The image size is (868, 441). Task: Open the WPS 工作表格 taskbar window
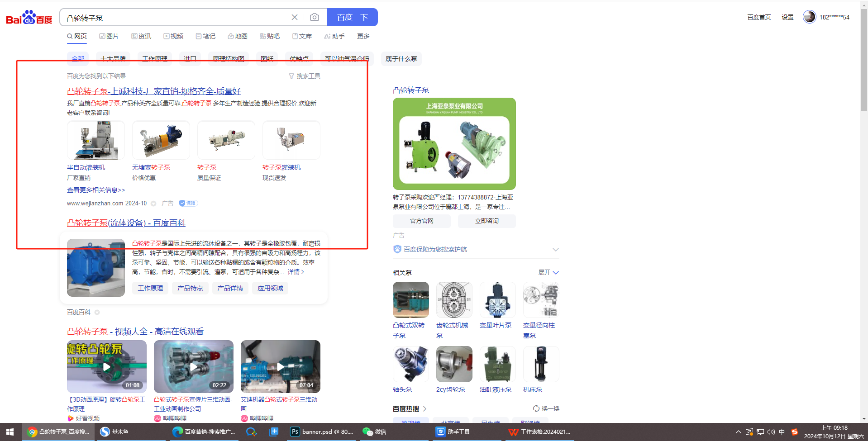click(x=539, y=432)
